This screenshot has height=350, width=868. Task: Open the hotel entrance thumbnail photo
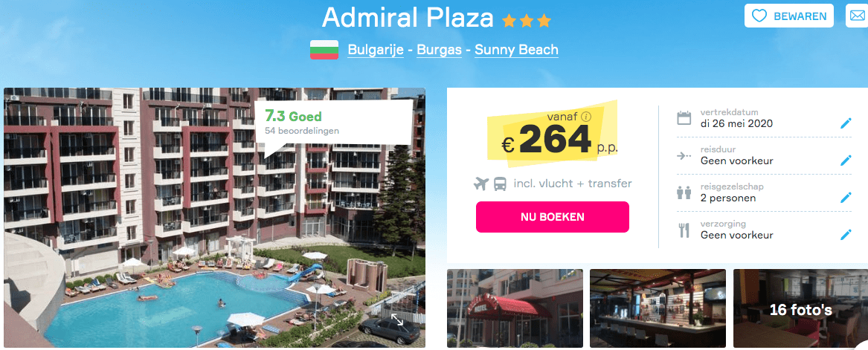[x=515, y=308]
